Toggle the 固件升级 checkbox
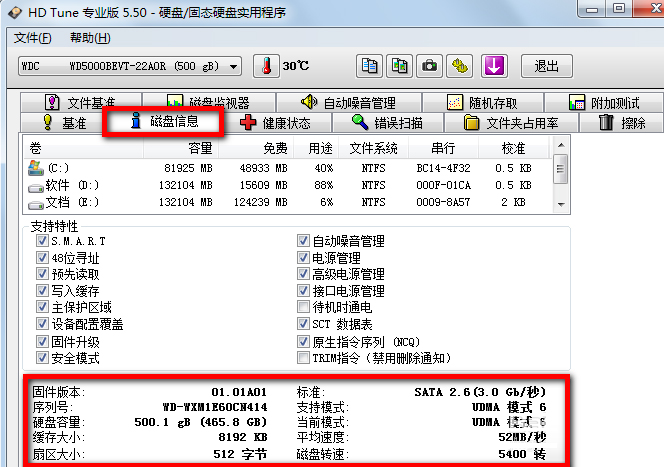Image resolution: width=664 pixels, height=467 pixels. [42, 341]
